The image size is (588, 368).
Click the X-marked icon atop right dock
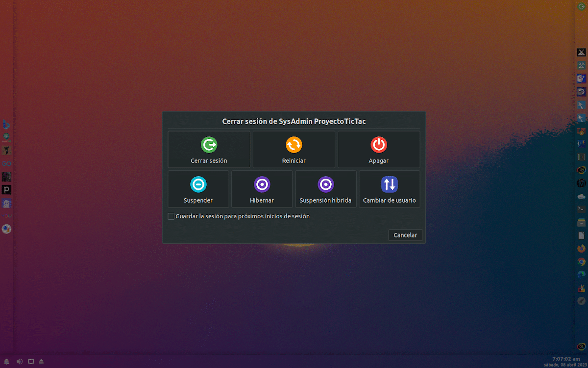582,52
